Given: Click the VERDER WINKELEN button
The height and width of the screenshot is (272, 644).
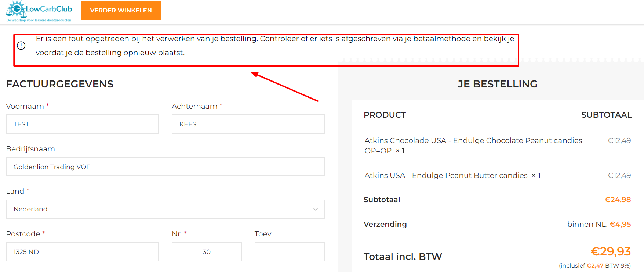Looking at the screenshot, I should pos(121,10).
